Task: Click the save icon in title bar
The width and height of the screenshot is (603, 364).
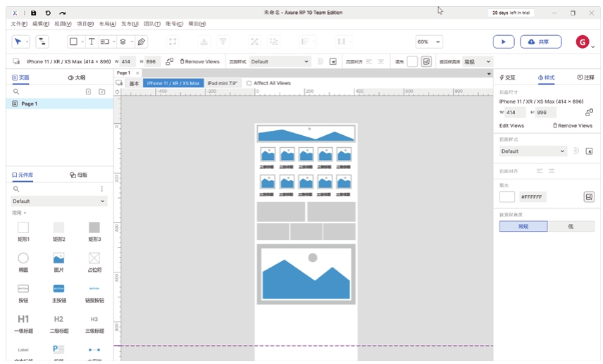Action: tap(33, 13)
